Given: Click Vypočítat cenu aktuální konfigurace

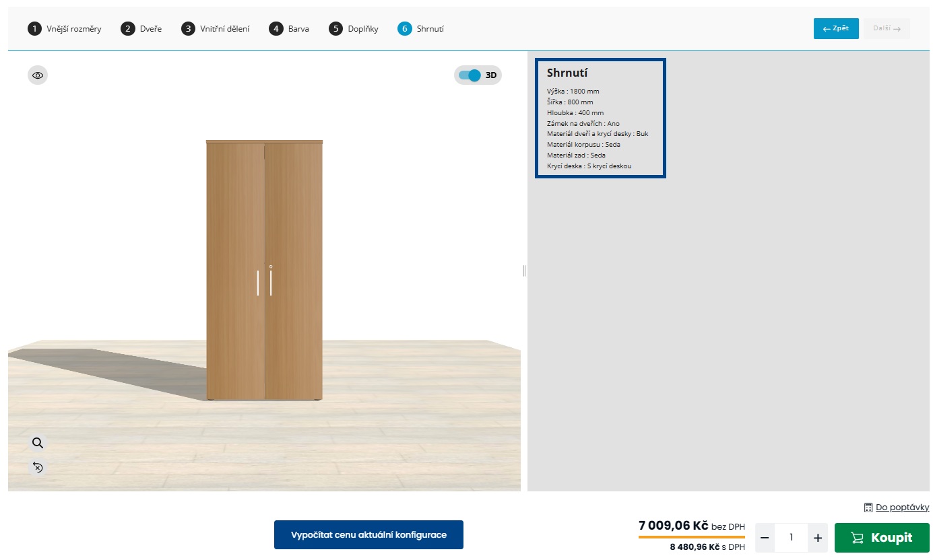Looking at the screenshot, I should pyautogui.click(x=368, y=535).
